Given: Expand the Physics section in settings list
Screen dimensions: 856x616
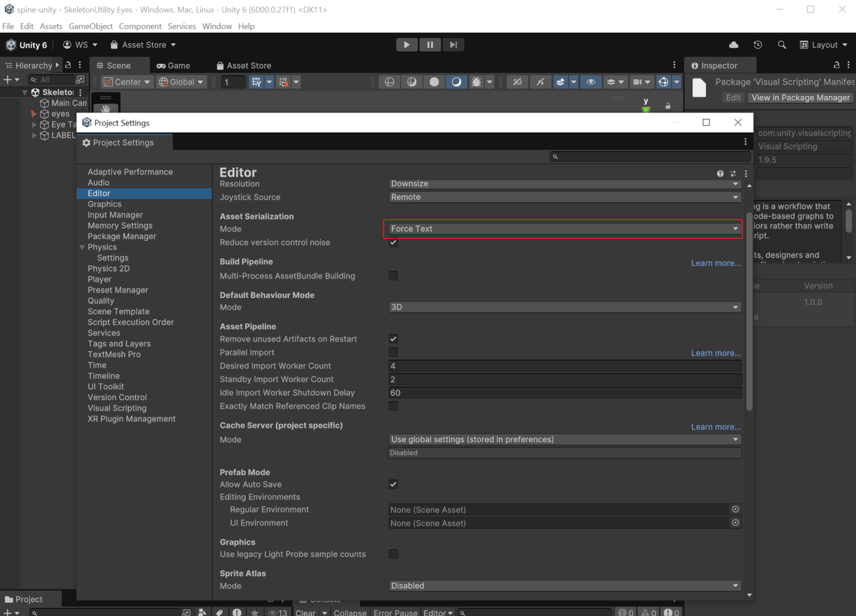Looking at the screenshot, I should pos(82,247).
